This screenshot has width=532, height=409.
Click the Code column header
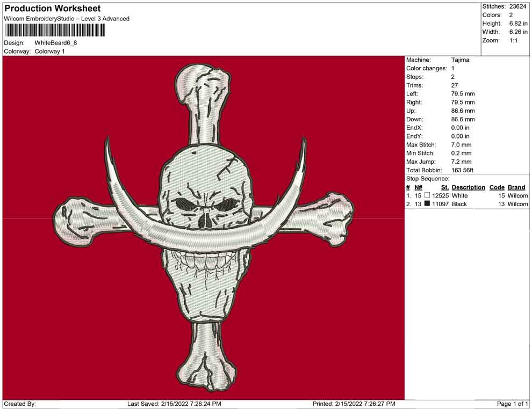click(x=497, y=187)
